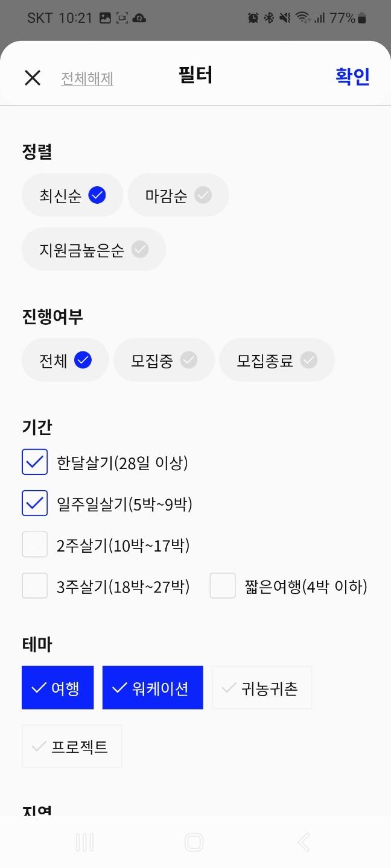The image size is (391, 868).
Task: Select 최신순 sort option
Action: 72,195
